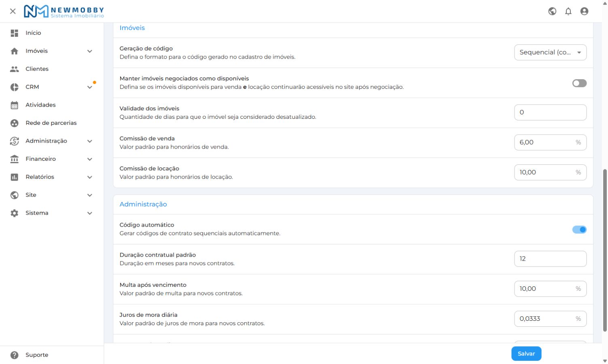The width and height of the screenshot is (608, 364).
Task: Click the Sistema gear icon
Action: tap(15, 213)
